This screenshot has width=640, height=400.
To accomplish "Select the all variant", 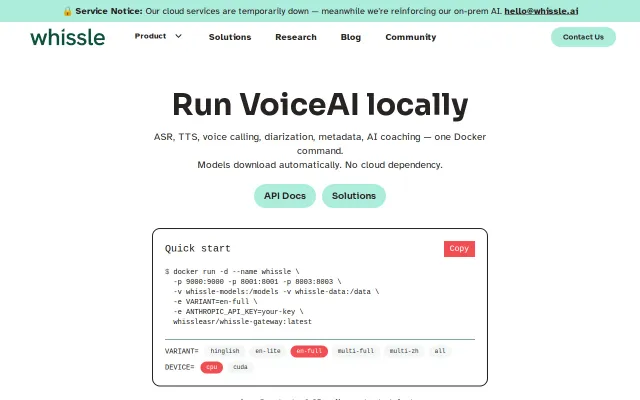I will pyautogui.click(x=440, y=351).
